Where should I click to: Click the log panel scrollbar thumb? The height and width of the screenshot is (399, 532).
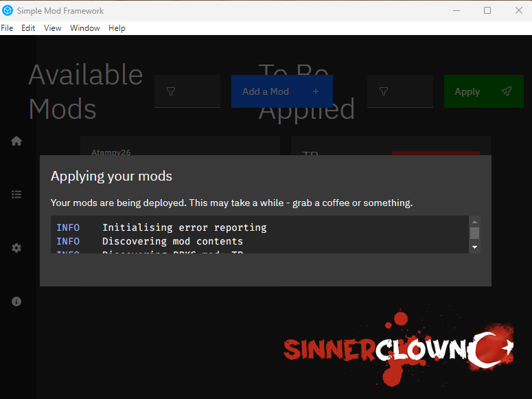click(x=474, y=233)
